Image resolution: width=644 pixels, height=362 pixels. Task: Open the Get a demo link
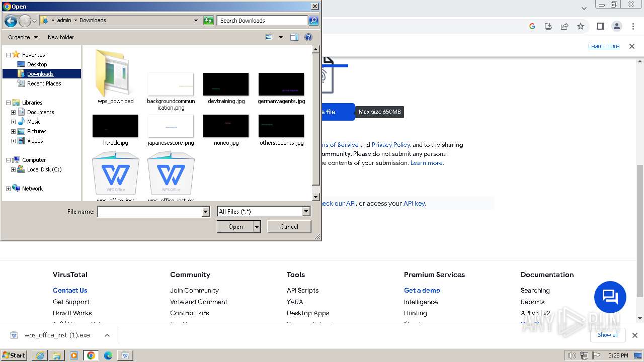coord(422,291)
